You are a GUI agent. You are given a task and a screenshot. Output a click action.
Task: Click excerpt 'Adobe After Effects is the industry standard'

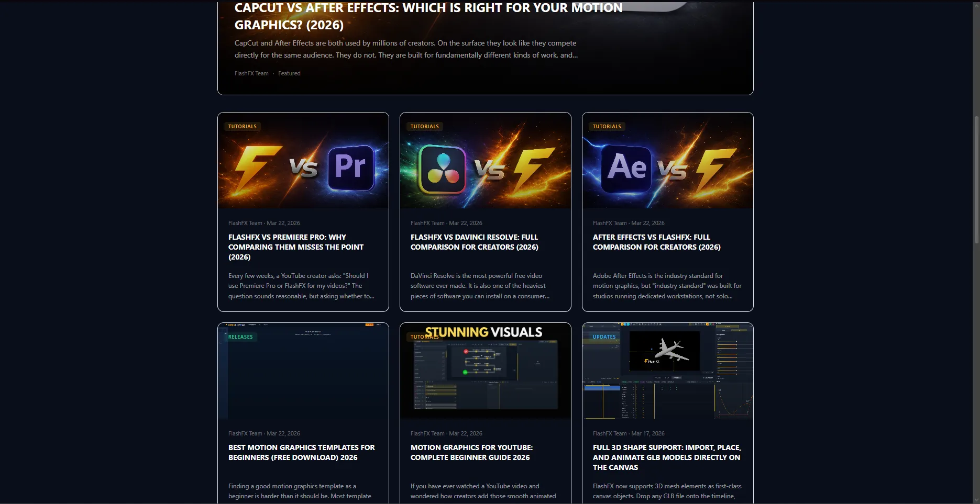tap(667, 286)
